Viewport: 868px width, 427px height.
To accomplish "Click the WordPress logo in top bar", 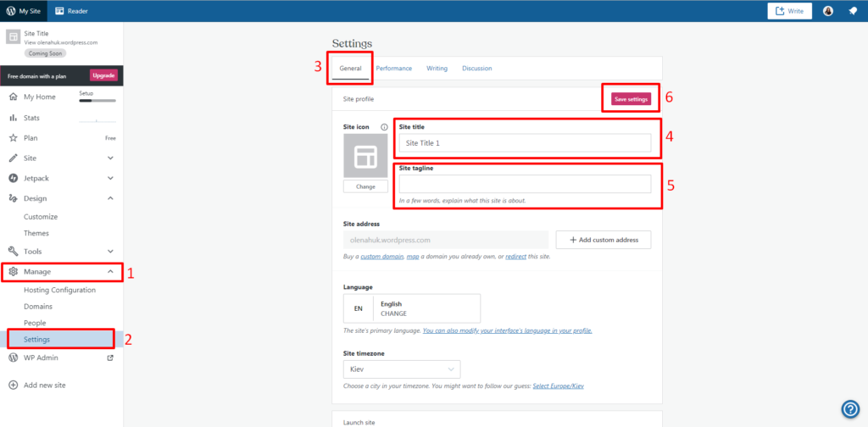I will point(10,11).
